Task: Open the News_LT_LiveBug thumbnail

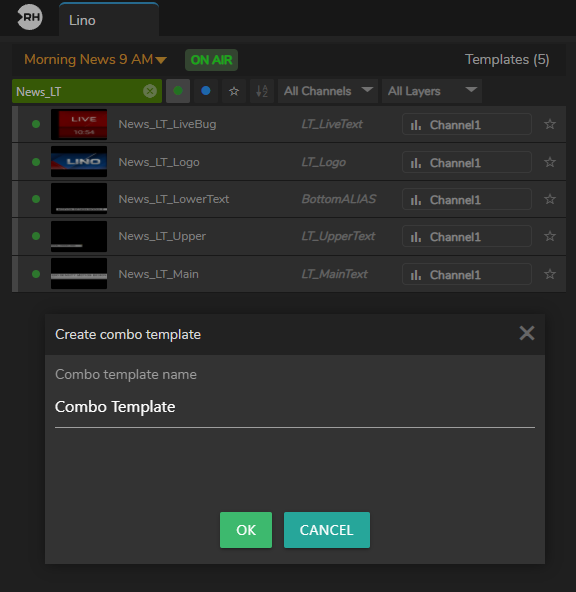Action: click(x=79, y=124)
